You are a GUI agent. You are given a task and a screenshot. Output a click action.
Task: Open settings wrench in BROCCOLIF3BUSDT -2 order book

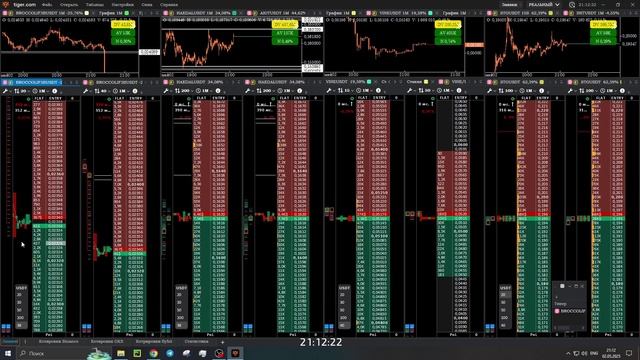pyautogui.click(x=86, y=91)
